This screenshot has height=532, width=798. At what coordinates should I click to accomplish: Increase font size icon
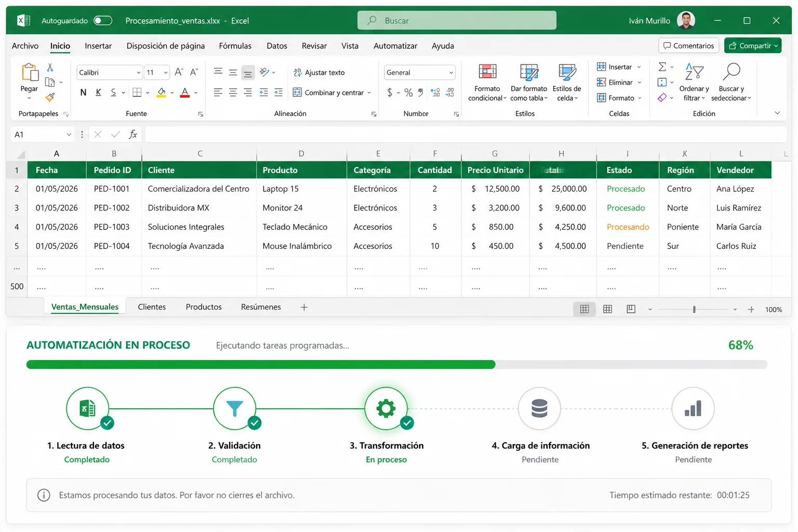(179, 72)
